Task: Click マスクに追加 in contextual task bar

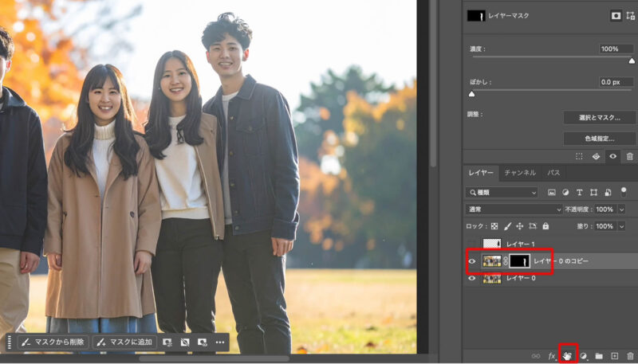Action: [x=125, y=342]
